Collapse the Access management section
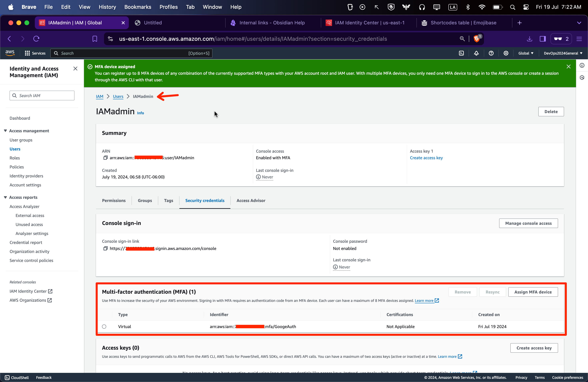This screenshot has width=588, height=382. pyautogui.click(x=5, y=130)
